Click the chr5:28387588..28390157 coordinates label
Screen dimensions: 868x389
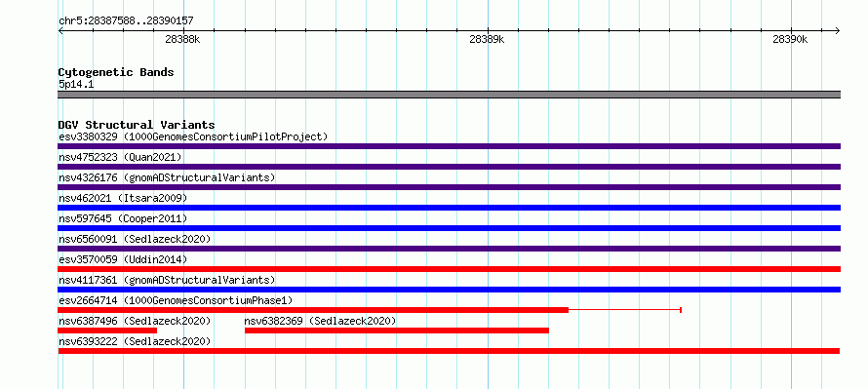pos(126,21)
